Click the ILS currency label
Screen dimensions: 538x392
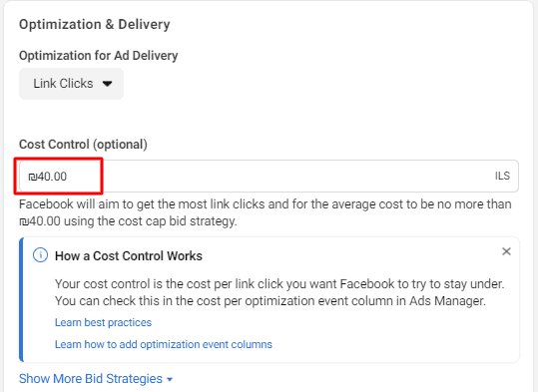point(502,176)
